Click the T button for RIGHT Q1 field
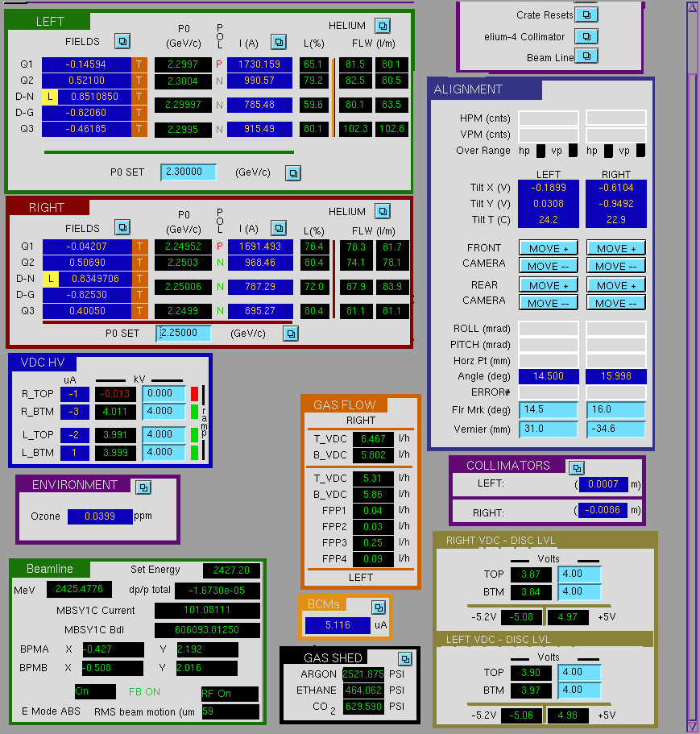The width and height of the screenshot is (700, 734). pos(139,247)
